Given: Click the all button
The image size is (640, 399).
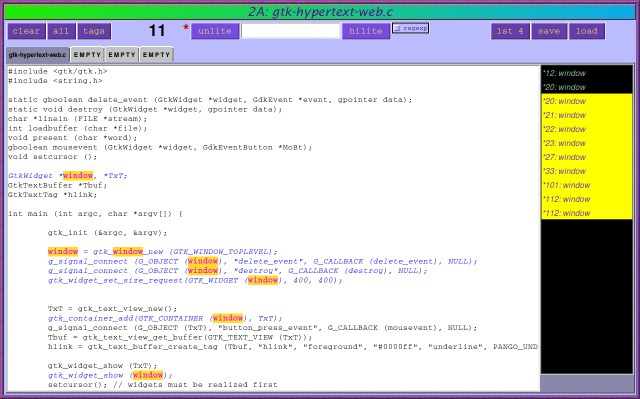Looking at the screenshot, I should click(x=61, y=31).
